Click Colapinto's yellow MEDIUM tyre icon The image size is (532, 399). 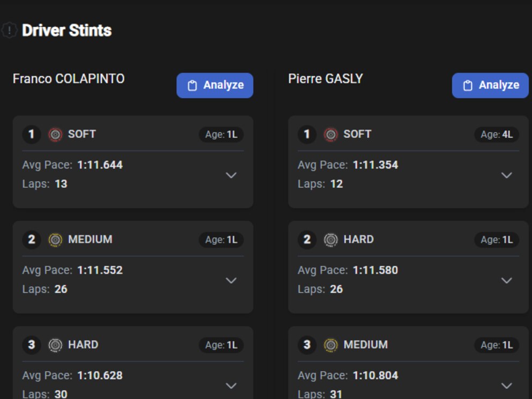point(55,240)
